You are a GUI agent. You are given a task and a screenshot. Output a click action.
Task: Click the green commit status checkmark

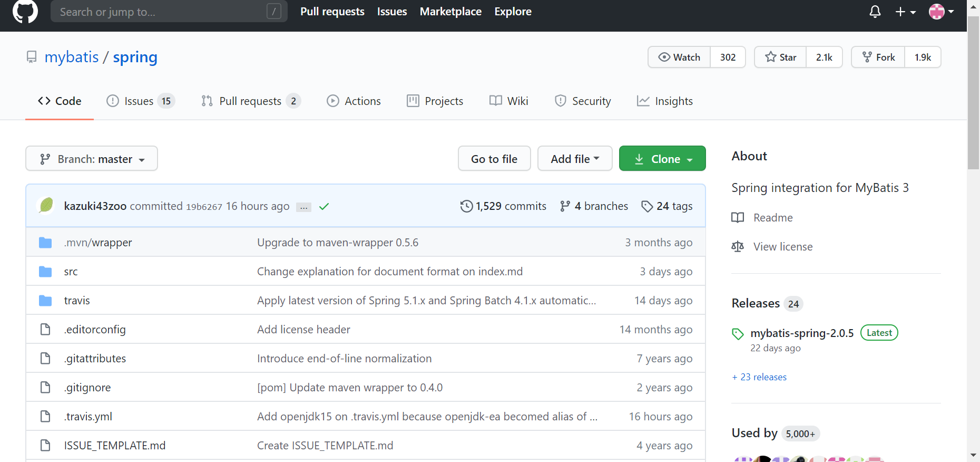click(x=324, y=207)
